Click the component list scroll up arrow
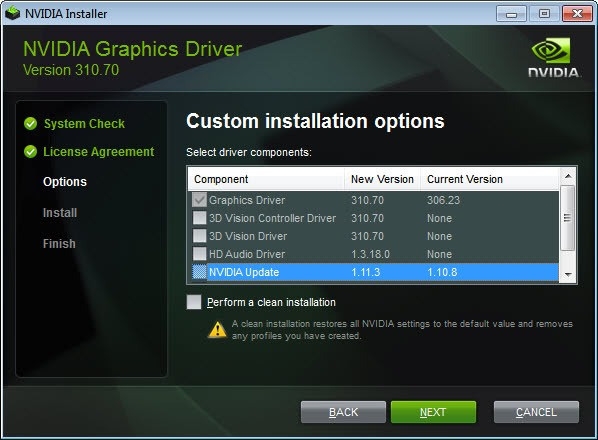The width and height of the screenshot is (598, 440). pyautogui.click(x=568, y=176)
